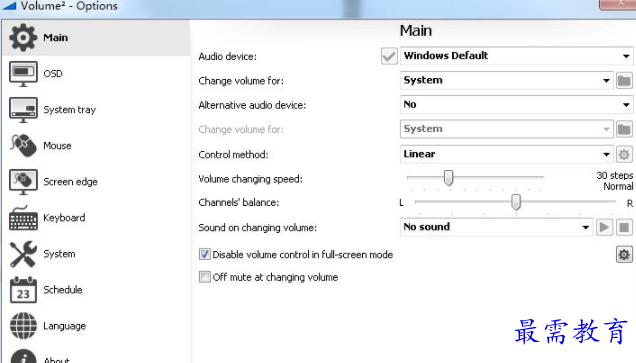This screenshot has height=363, width=636.
Task: Open full-screen mode settings gear button
Action: tap(624, 254)
